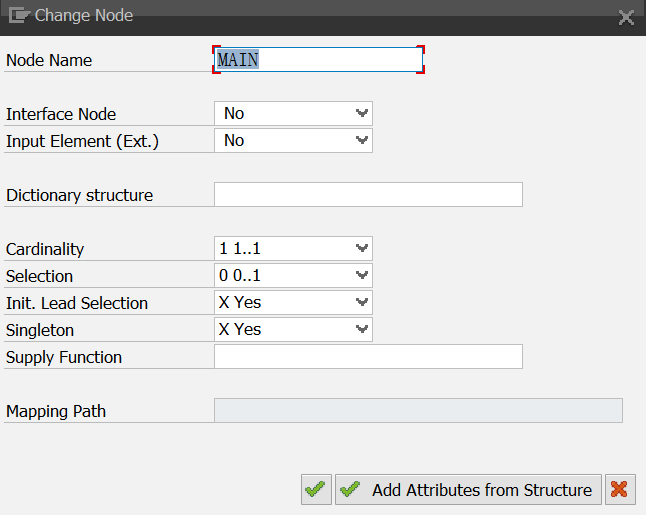The width and height of the screenshot is (646, 515).
Task: Click the red X cancel button
Action: [620, 489]
